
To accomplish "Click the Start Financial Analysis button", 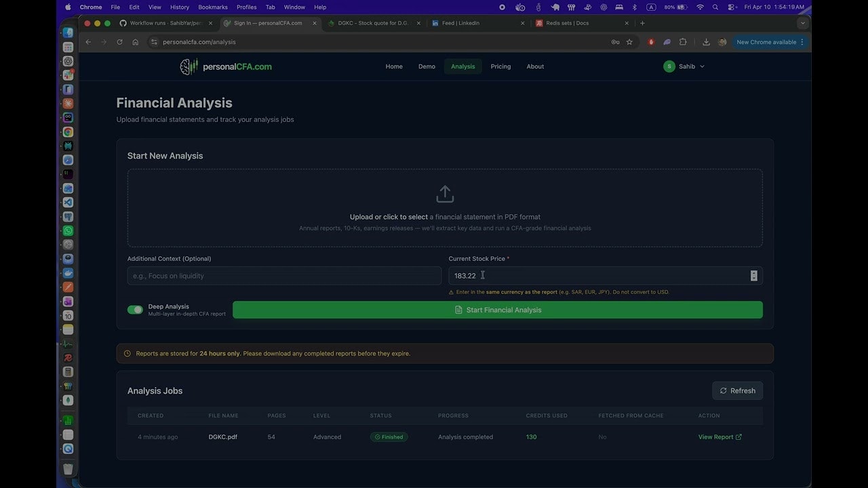I will [x=498, y=310].
